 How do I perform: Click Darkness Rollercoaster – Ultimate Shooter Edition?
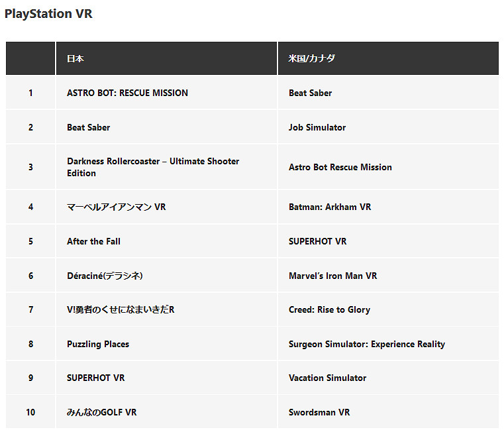tap(152, 167)
